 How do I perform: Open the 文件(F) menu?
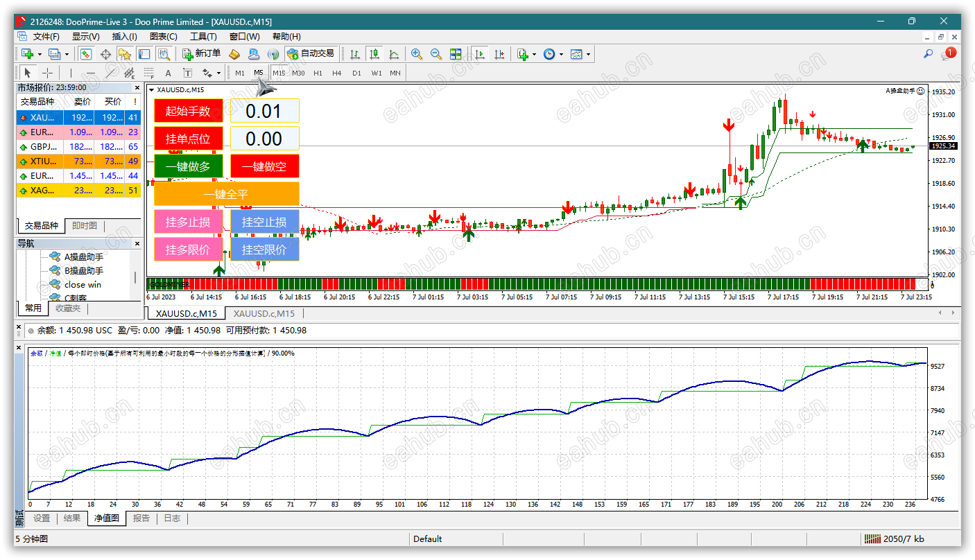click(x=46, y=37)
